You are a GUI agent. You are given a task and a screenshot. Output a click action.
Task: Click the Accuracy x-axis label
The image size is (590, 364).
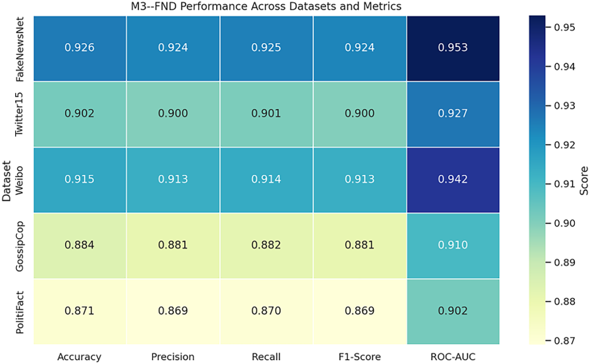click(79, 356)
